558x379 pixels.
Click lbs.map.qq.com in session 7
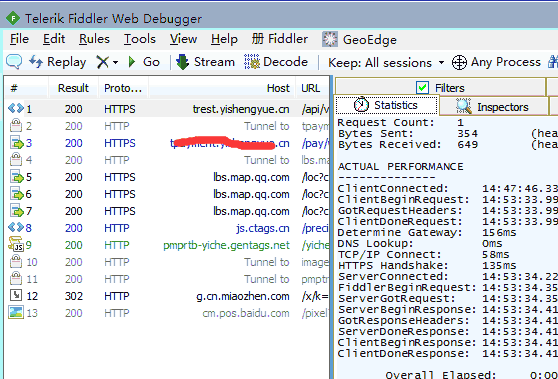251,211
